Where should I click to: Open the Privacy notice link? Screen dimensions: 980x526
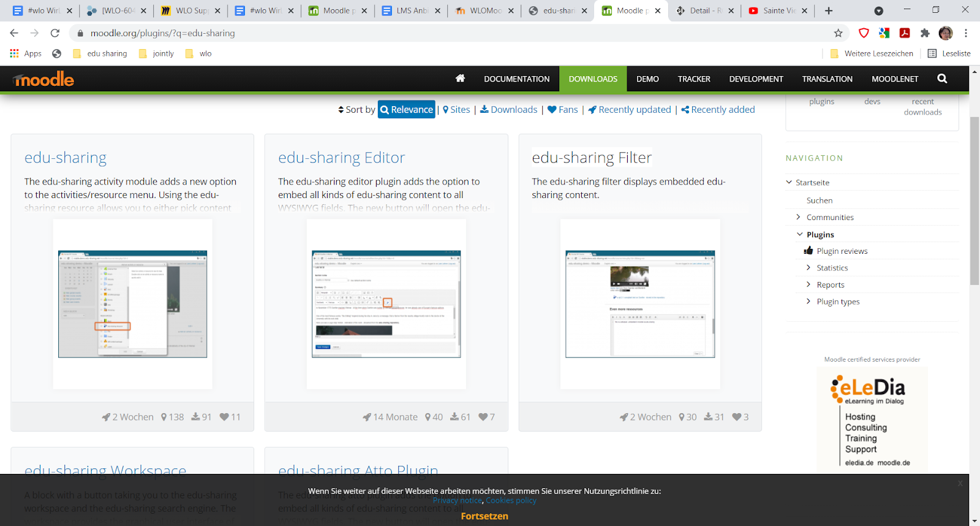(x=458, y=500)
